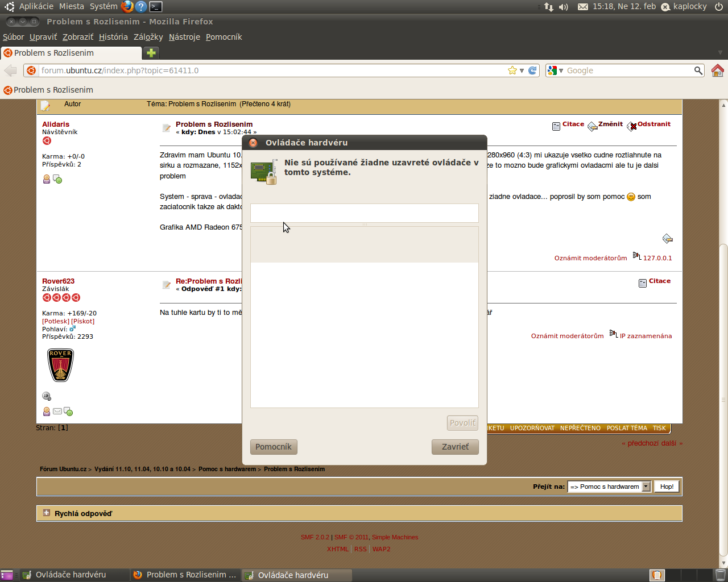Open the terminal launcher in top panel
The image size is (728, 582).
[156, 7]
